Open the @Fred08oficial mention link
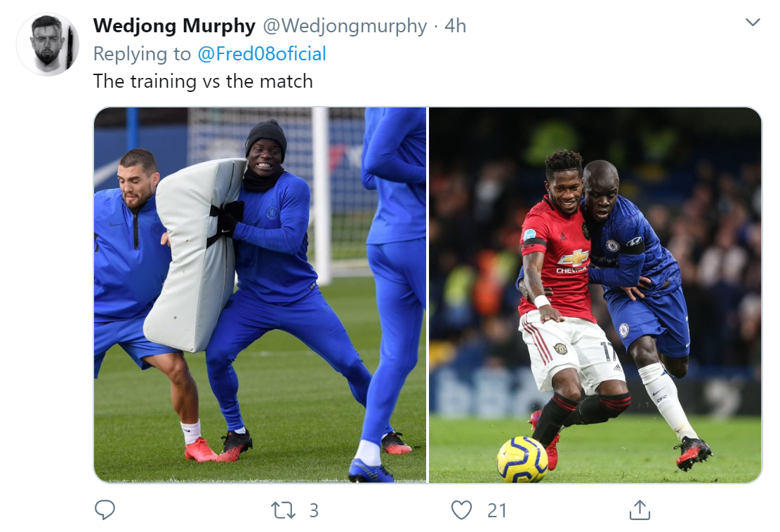Viewport: 780px width, 532px height. (x=262, y=54)
